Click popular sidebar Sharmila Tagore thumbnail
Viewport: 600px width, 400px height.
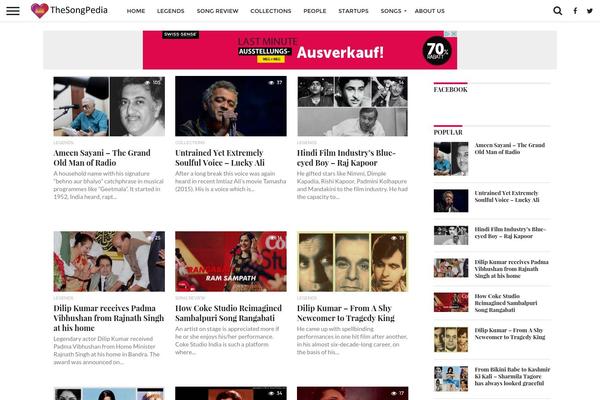pyautogui.click(x=451, y=378)
